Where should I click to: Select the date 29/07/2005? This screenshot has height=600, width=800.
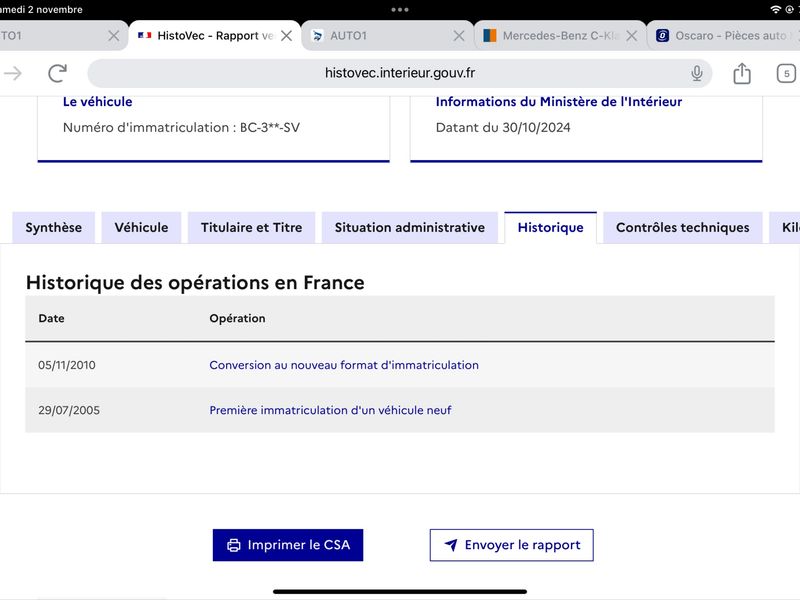(69, 410)
